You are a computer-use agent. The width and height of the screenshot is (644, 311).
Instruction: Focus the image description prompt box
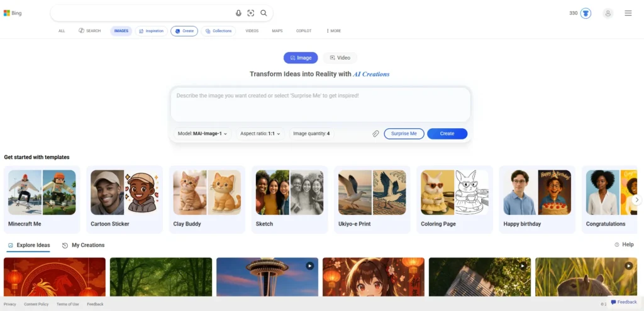point(320,105)
